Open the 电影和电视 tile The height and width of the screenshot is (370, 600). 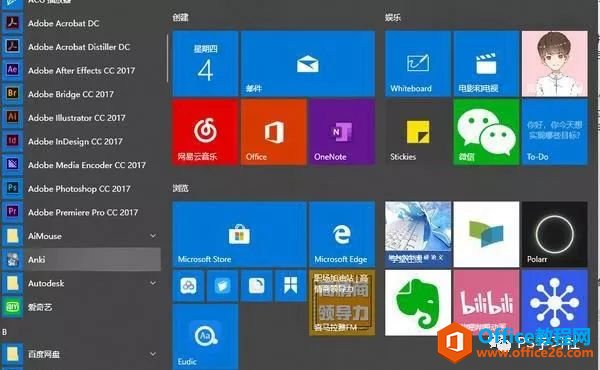[486, 64]
